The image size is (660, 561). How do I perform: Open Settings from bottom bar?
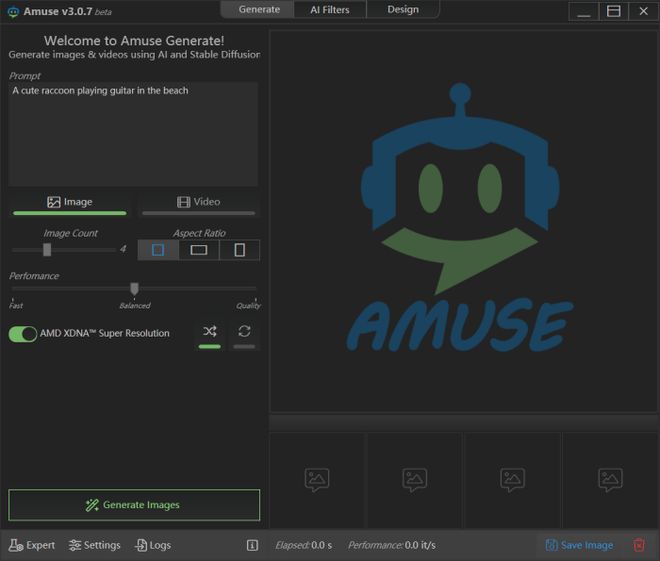[95, 545]
